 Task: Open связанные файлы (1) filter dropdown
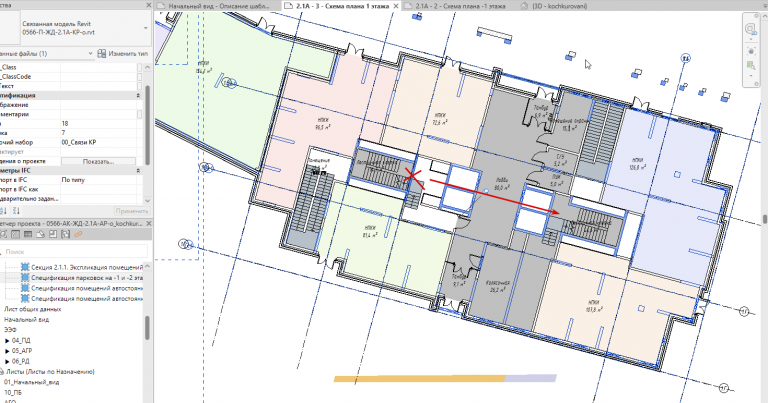pos(91,53)
